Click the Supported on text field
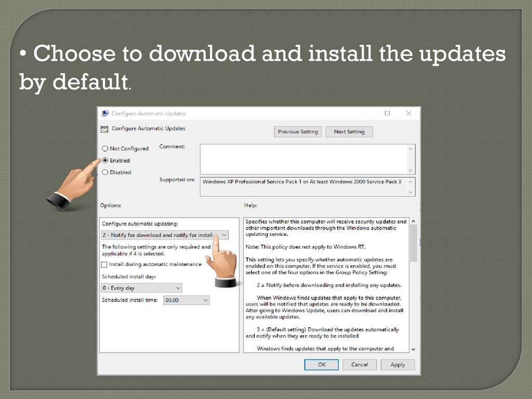Image resolution: width=532 pixels, height=399 pixels. point(303,187)
